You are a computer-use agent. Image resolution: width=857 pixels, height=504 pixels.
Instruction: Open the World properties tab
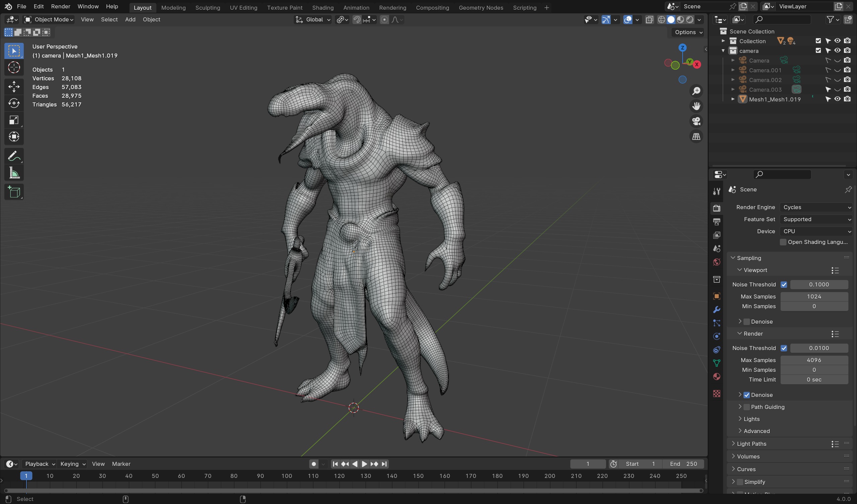click(716, 262)
